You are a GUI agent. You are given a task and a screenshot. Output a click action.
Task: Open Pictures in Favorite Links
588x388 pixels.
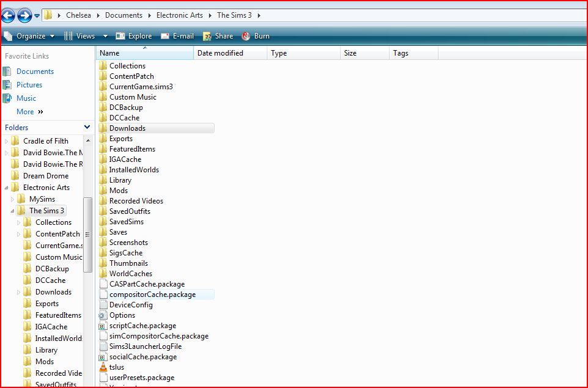point(29,85)
